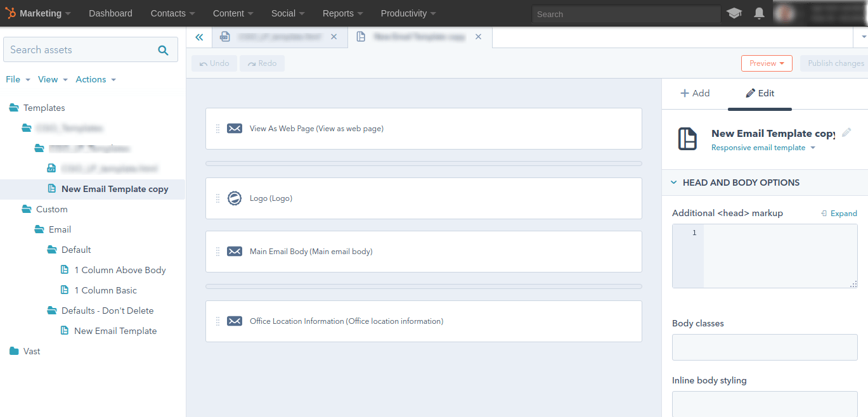Open the HubSpot sprocket logo icon
This screenshot has height=417, width=868.
9,13
